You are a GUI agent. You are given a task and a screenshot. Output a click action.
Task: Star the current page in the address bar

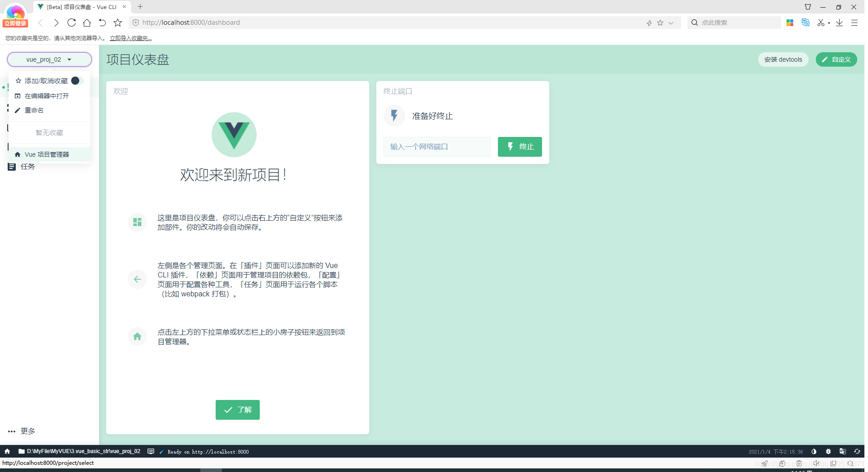(x=660, y=22)
